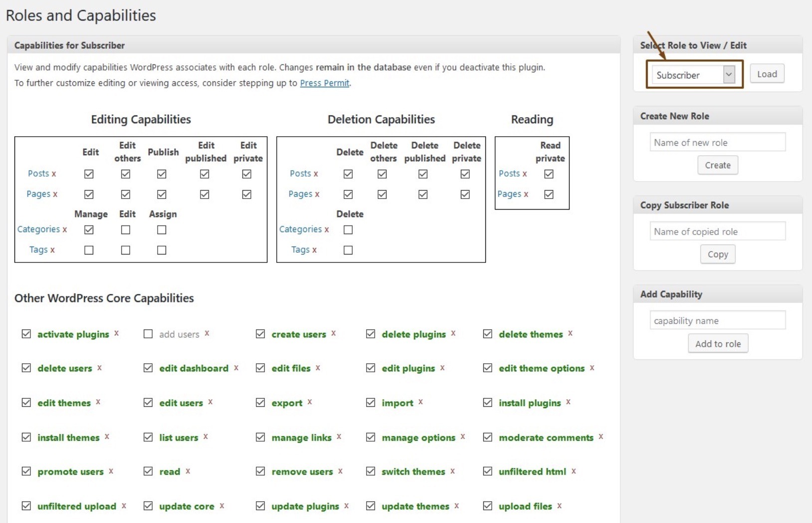
Task: Click the x next to upload files
Action: point(560,506)
